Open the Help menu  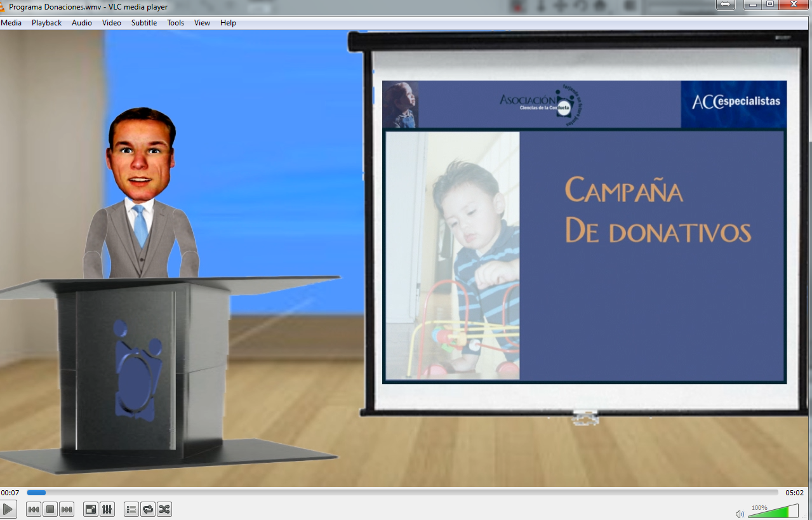point(228,23)
